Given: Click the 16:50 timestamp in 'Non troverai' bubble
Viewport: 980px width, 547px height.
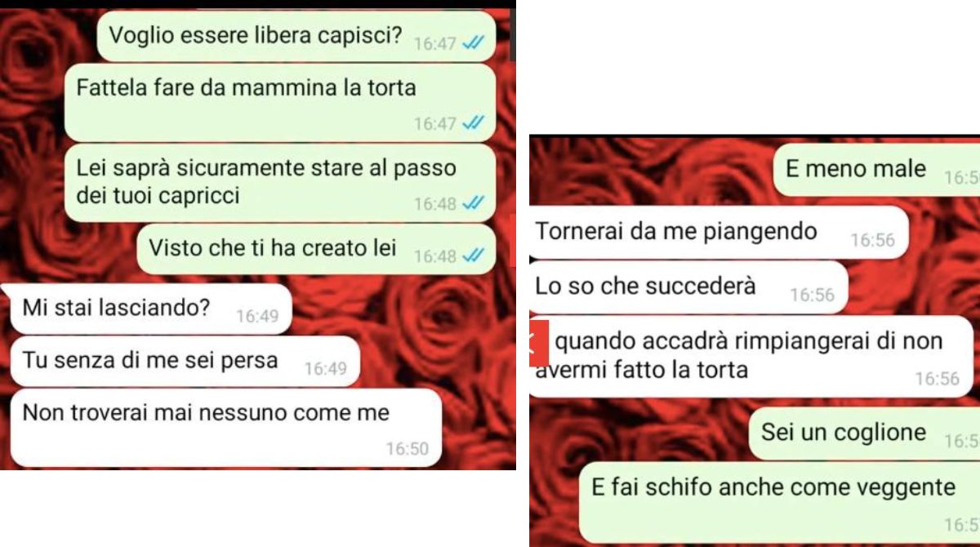Looking at the screenshot, I should click(408, 448).
